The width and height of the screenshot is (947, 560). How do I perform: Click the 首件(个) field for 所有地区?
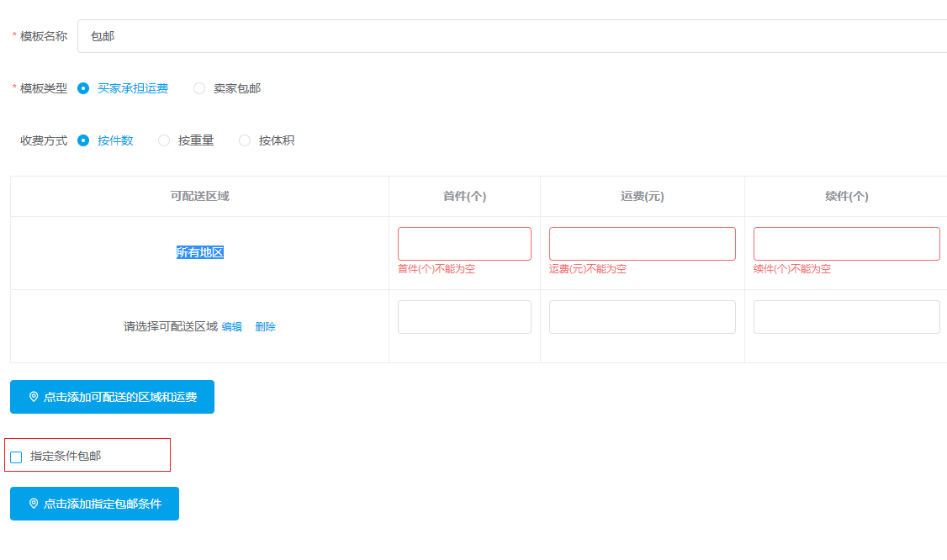pyautogui.click(x=464, y=244)
